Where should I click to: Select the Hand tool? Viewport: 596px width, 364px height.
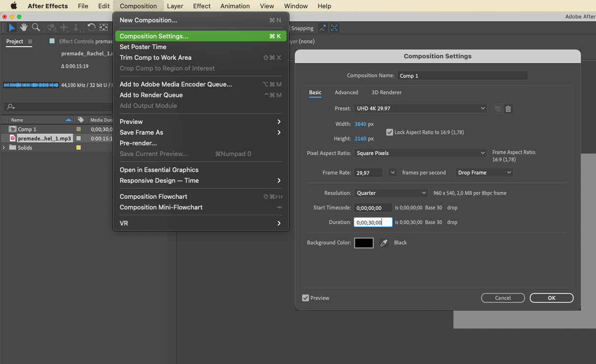coord(23,28)
